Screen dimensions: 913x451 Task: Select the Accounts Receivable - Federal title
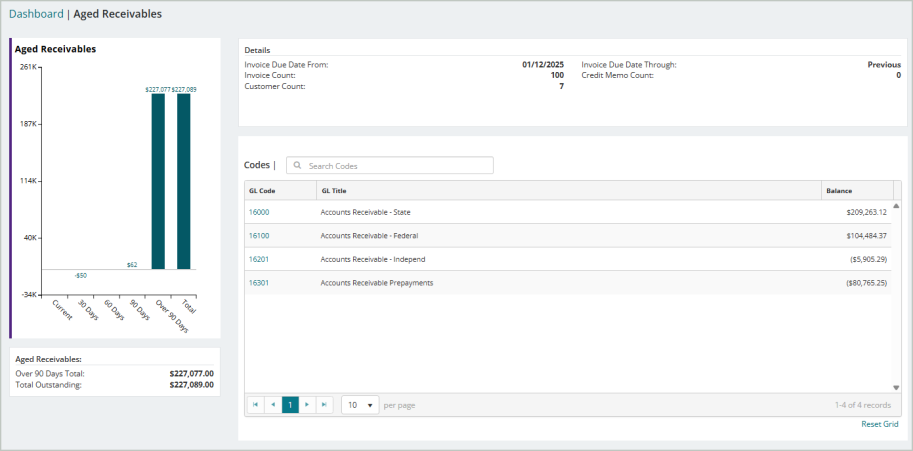[369, 236]
